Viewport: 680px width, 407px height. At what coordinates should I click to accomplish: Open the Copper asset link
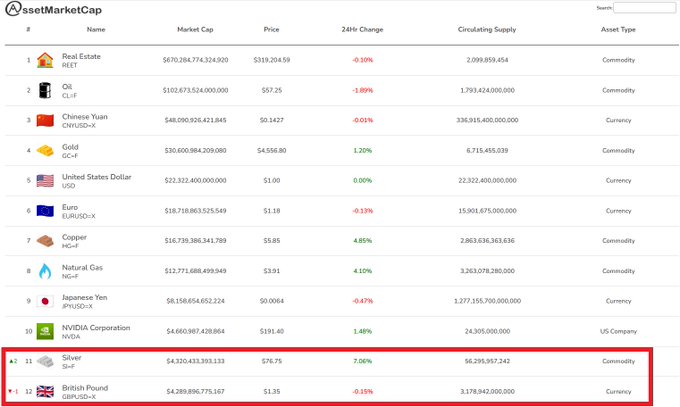click(74, 237)
